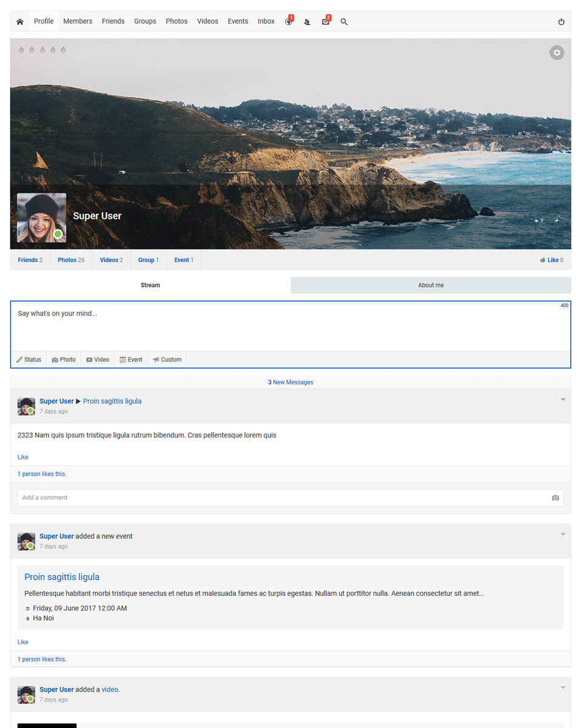The width and height of the screenshot is (582, 728).
Task: Open the Events menu item
Action: tap(238, 21)
